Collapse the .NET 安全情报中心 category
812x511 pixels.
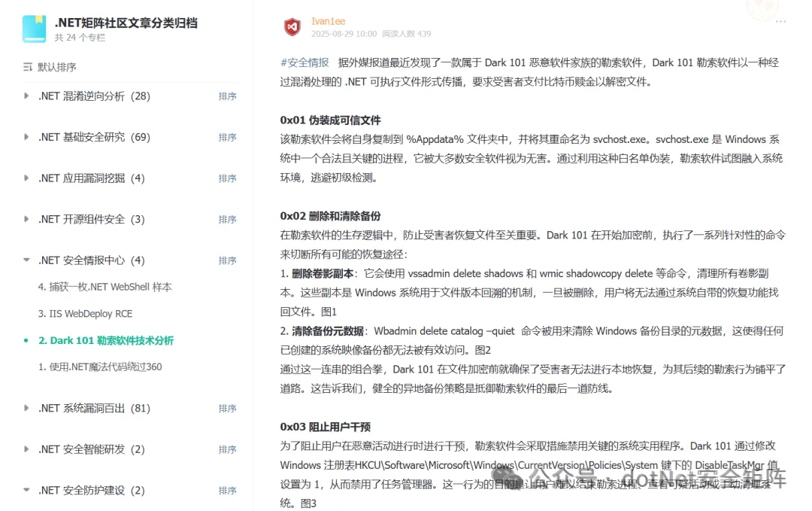[x=26, y=260]
